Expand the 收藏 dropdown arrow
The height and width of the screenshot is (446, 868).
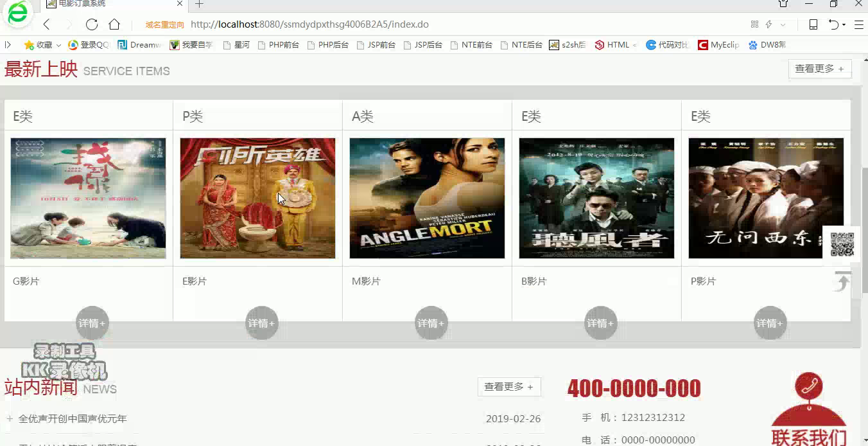pyautogui.click(x=58, y=46)
